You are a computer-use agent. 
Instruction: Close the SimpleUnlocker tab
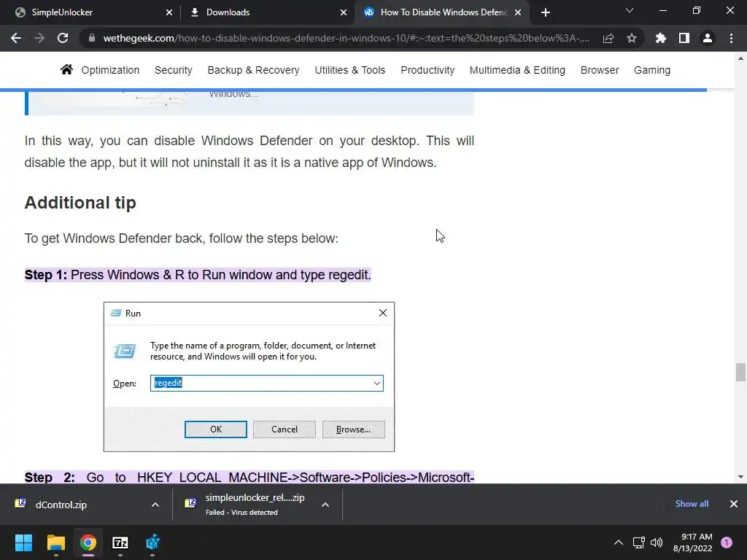pos(169,12)
